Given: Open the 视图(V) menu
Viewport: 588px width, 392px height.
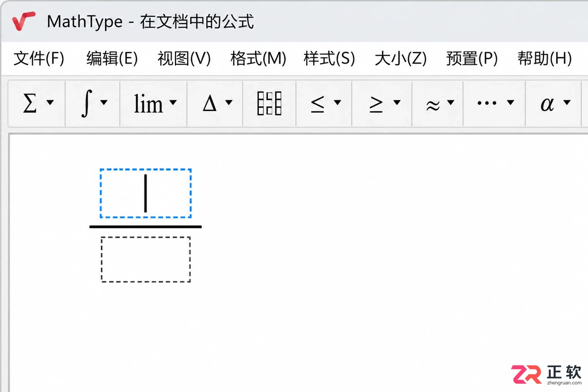Looking at the screenshot, I should point(184,58).
